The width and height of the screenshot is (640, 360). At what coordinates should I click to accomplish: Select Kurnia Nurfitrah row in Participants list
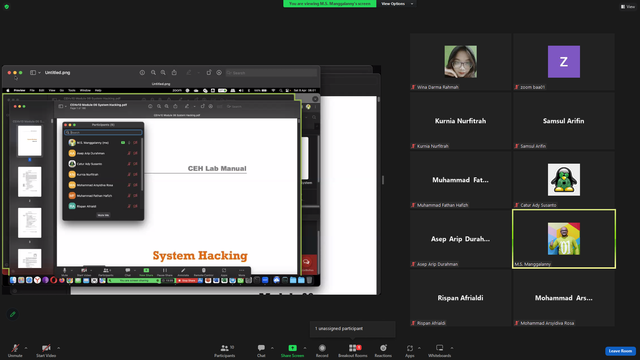point(103,174)
